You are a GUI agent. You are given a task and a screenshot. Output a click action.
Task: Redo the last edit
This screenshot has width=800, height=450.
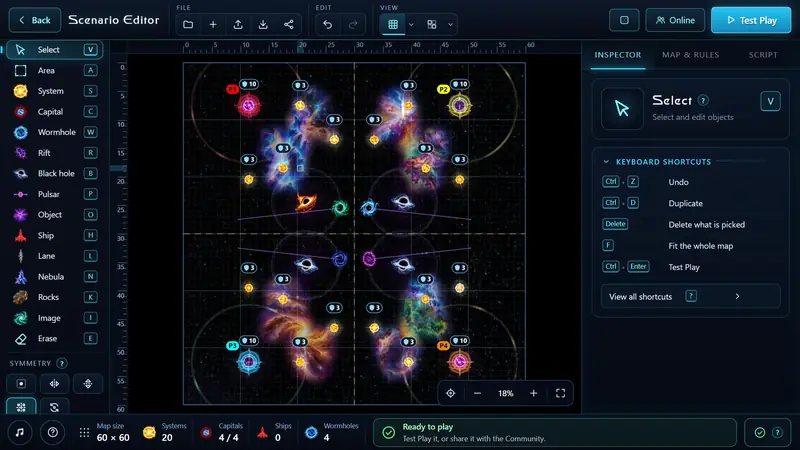coord(353,24)
